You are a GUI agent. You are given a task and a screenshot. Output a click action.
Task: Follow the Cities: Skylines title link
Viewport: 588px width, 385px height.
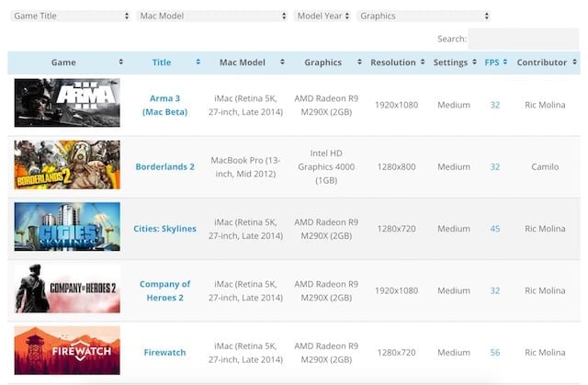pyautogui.click(x=165, y=229)
